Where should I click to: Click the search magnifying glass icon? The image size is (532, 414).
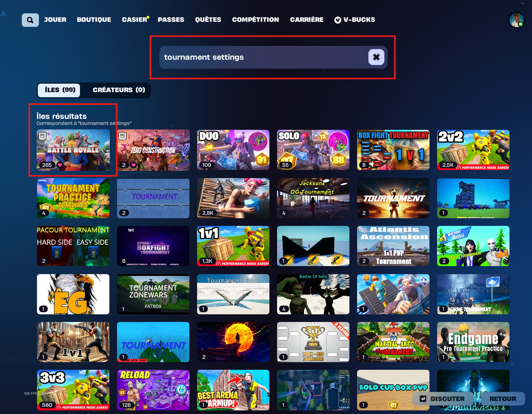coord(30,20)
